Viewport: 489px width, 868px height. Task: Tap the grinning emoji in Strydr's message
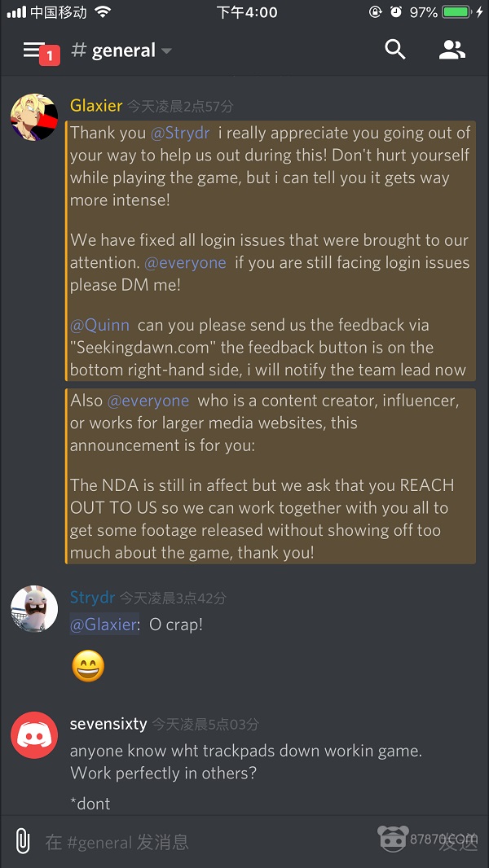[88, 666]
